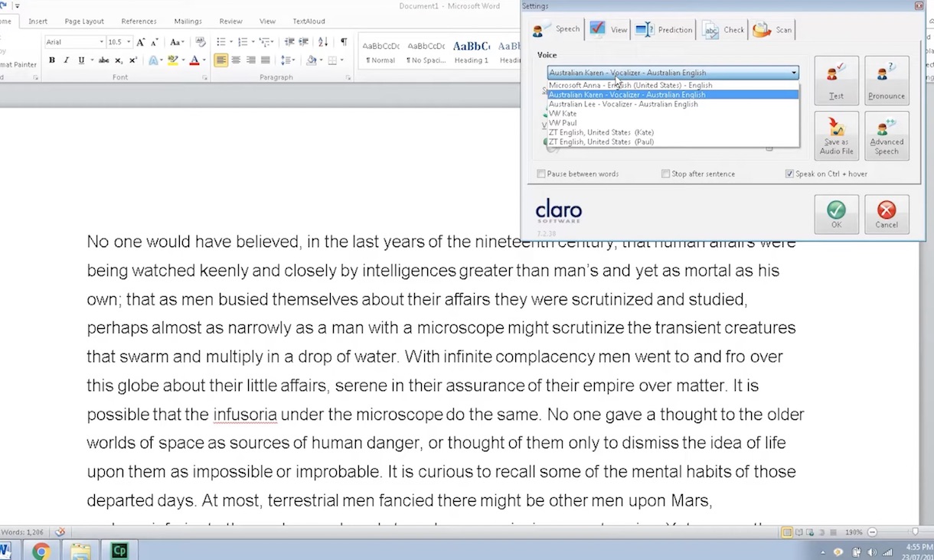
Task: Disable Speak on Ctrl + hover
Action: coord(789,174)
